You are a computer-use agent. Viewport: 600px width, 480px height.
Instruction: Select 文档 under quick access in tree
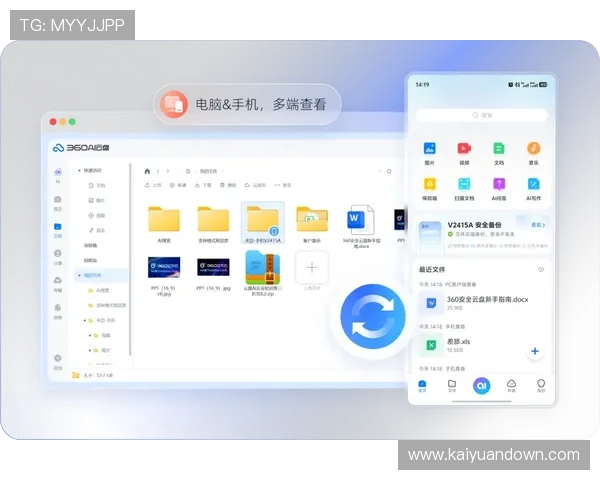[x=97, y=185]
